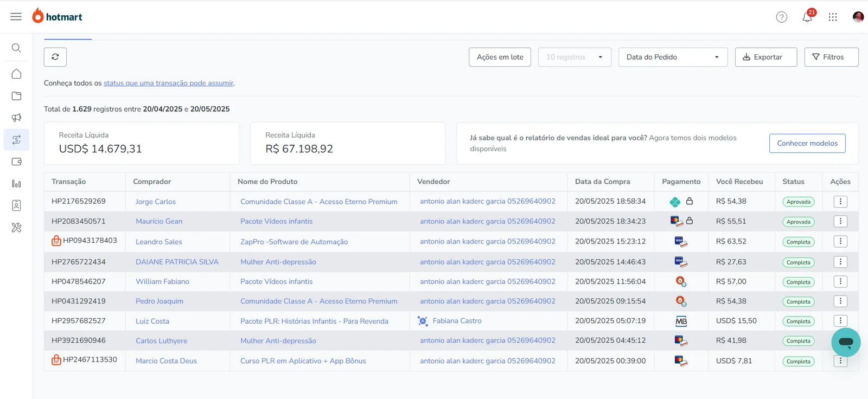Open the bar chart analytics icon
This screenshot has width=868, height=399.
(x=16, y=184)
